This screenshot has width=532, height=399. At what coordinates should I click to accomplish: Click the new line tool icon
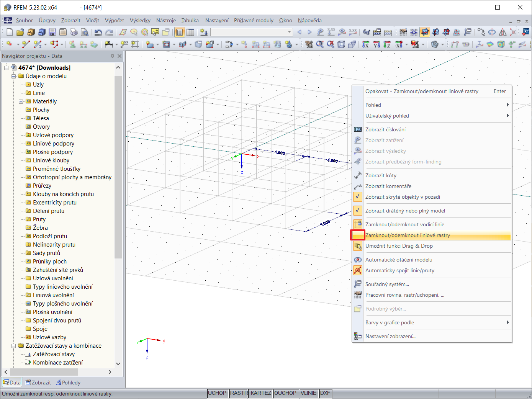pyautogui.click(x=26, y=45)
